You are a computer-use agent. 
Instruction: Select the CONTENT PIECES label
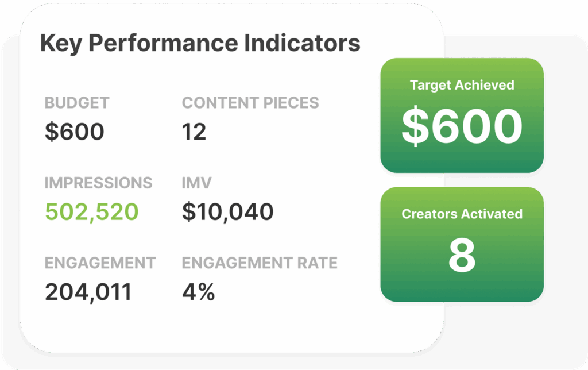250,103
